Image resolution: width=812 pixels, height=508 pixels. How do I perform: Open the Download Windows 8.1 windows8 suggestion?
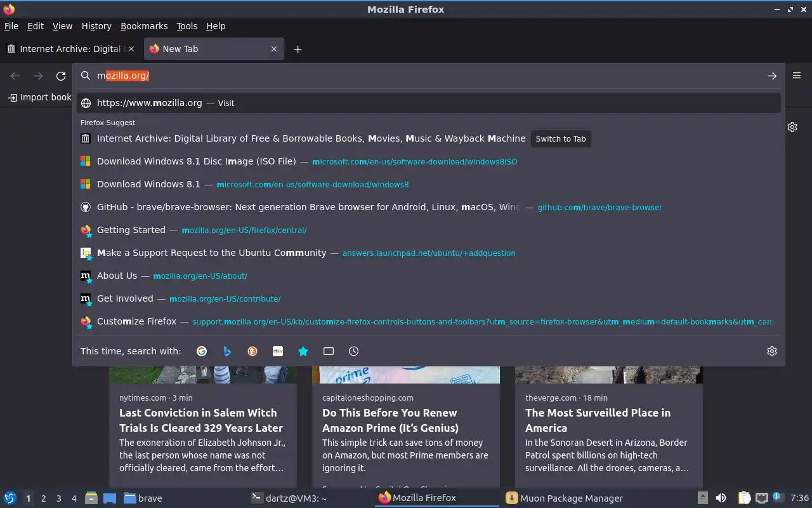click(429, 184)
